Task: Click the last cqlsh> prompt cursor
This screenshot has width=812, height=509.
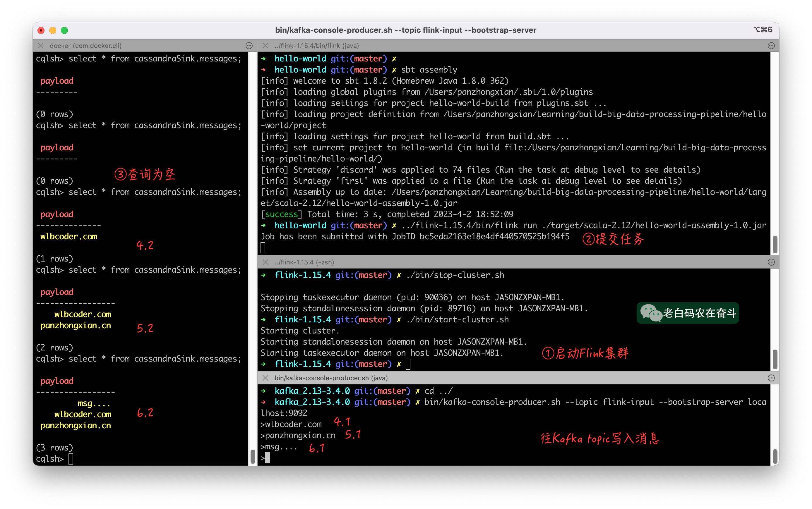Action: 71,458
